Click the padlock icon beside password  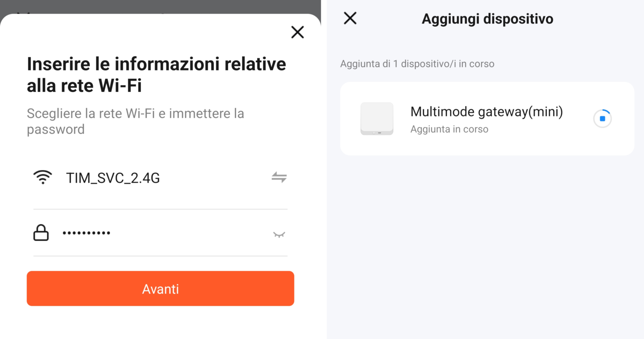pos(41,233)
